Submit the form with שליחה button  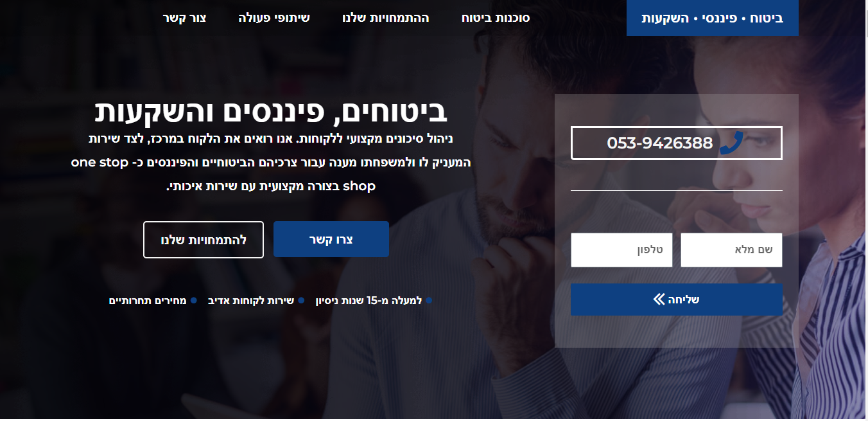(x=677, y=300)
